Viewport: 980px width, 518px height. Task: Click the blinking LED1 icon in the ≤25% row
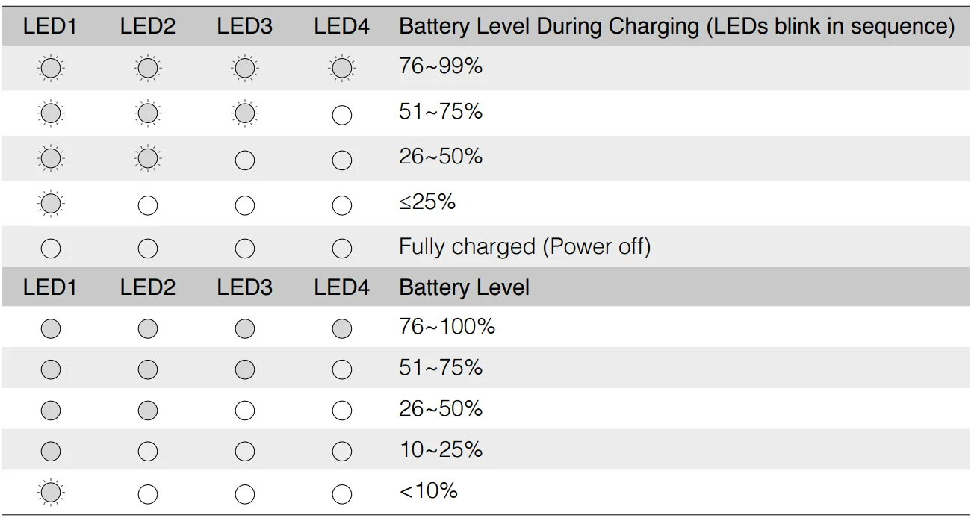pos(50,204)
